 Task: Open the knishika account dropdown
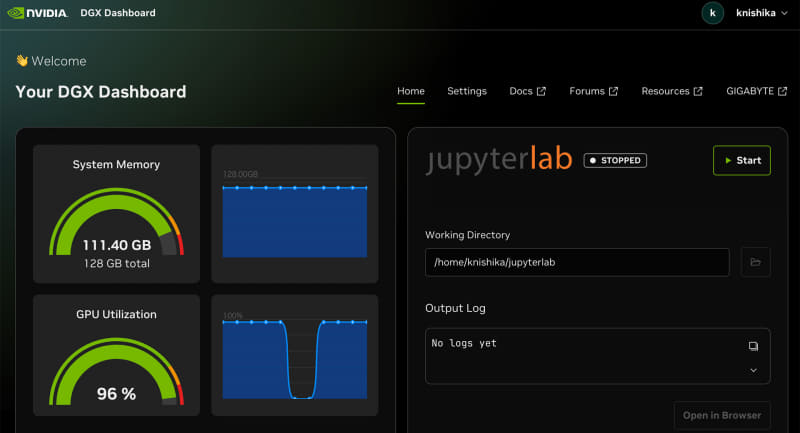coord(762,13)
